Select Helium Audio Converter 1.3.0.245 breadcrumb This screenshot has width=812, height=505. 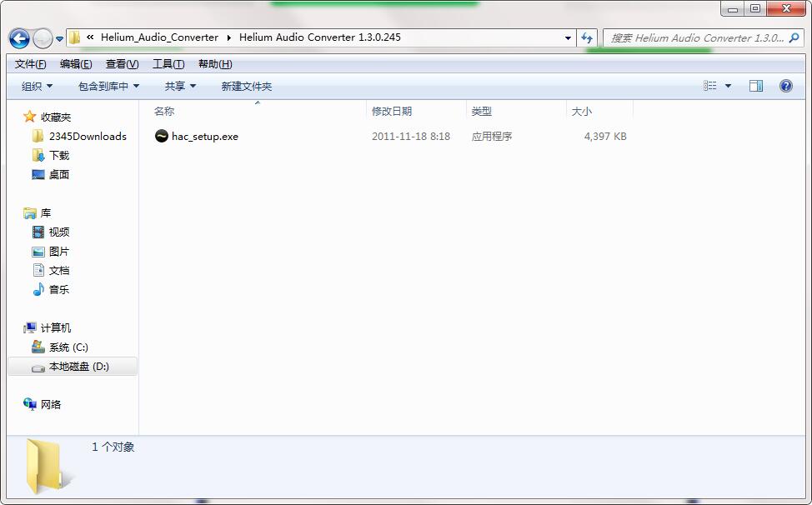pos(319,37)
